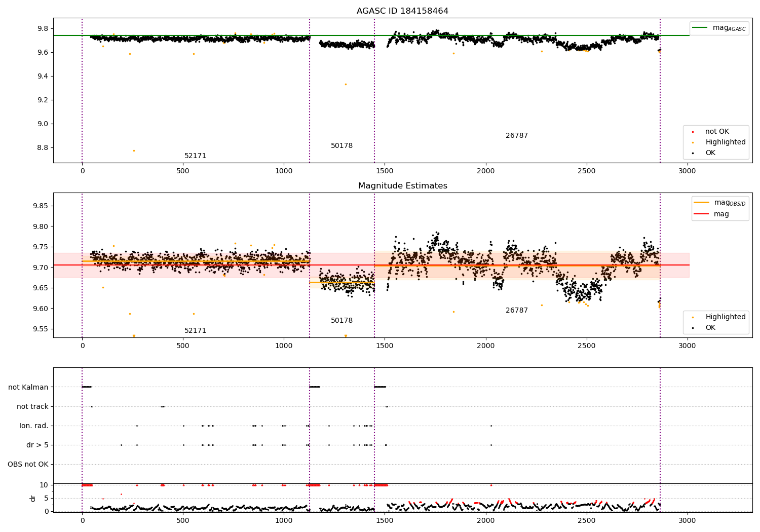Click the orange outlier point near 9.33 magnitude
Viewport: 760px width, 532px height.
[346, 84]
